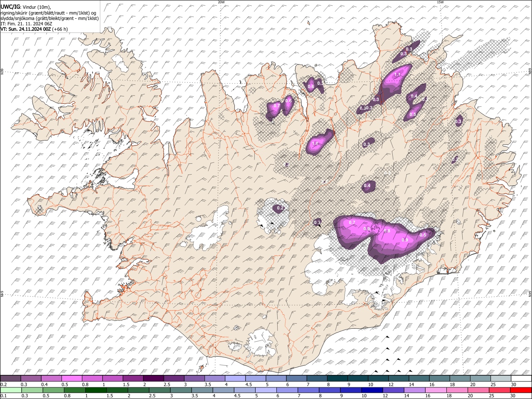Click the '0.2' label under the snow legend
Viewport: 532px width, 399px height.
coord(3,384)
